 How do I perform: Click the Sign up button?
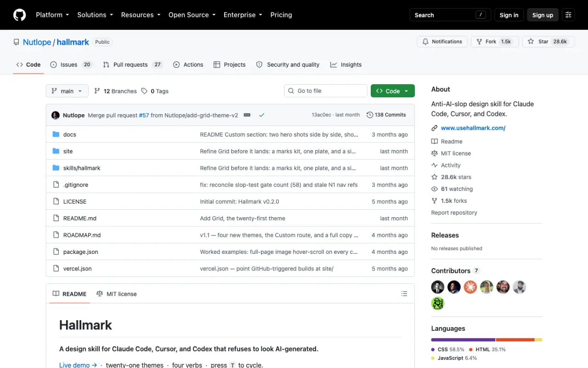pyautogui.click(x=543, y=15)
